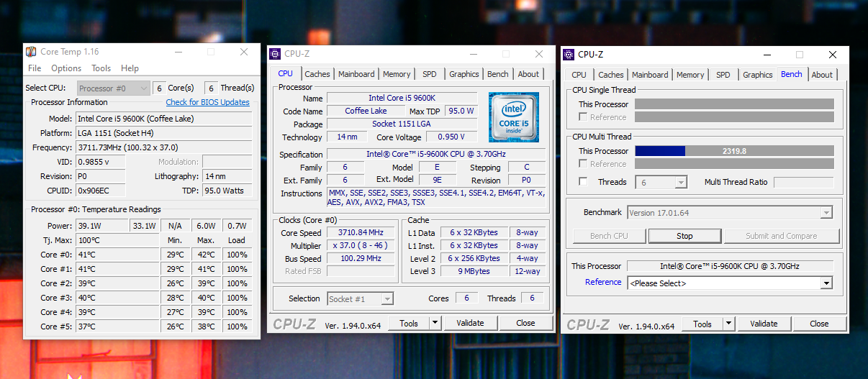The width and height of the screenshot is (868, 379).
Task: Click the Bus Speed value 100.29 MHz
Action: pyautogui.click(x=361, y=259)
